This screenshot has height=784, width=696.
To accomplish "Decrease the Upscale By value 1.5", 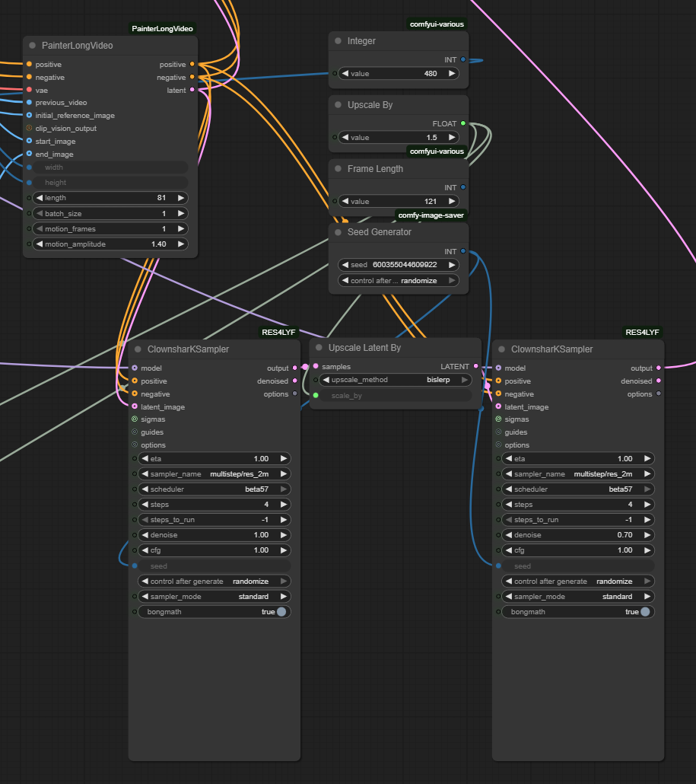I will (345, 138).
